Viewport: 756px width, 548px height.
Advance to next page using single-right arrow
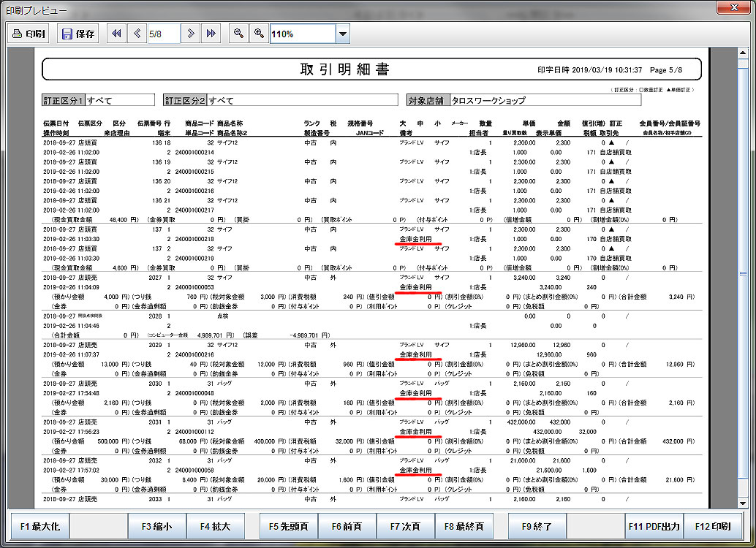coord(191,34)
